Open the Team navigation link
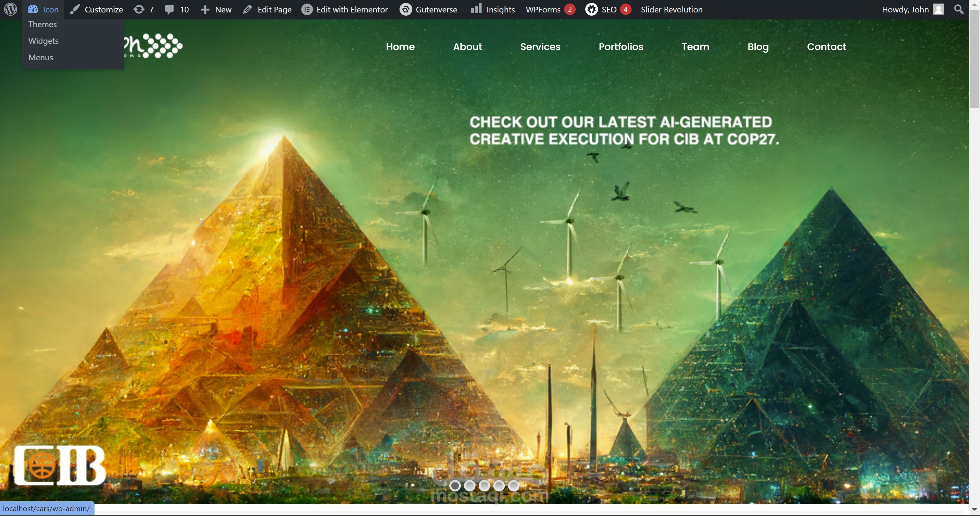 click(x=695, y=47)
